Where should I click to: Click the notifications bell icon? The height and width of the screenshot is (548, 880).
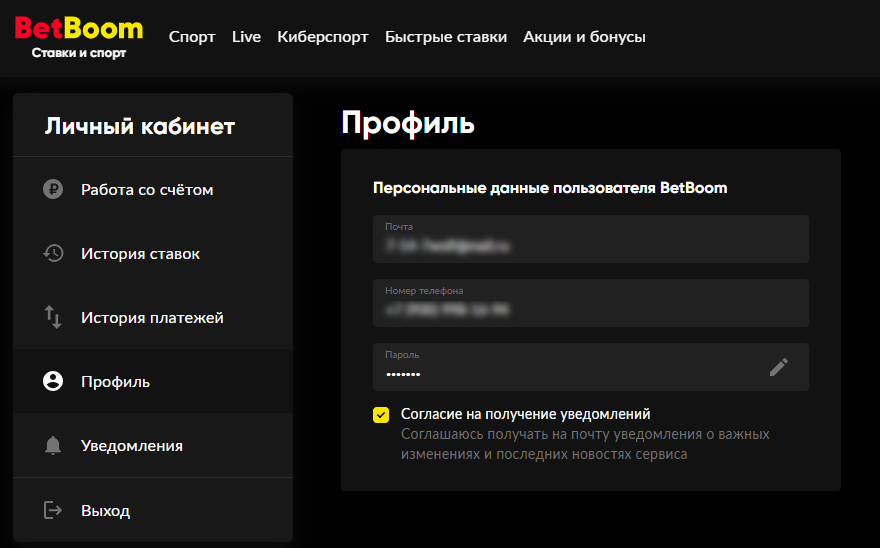tap(53, 445)
